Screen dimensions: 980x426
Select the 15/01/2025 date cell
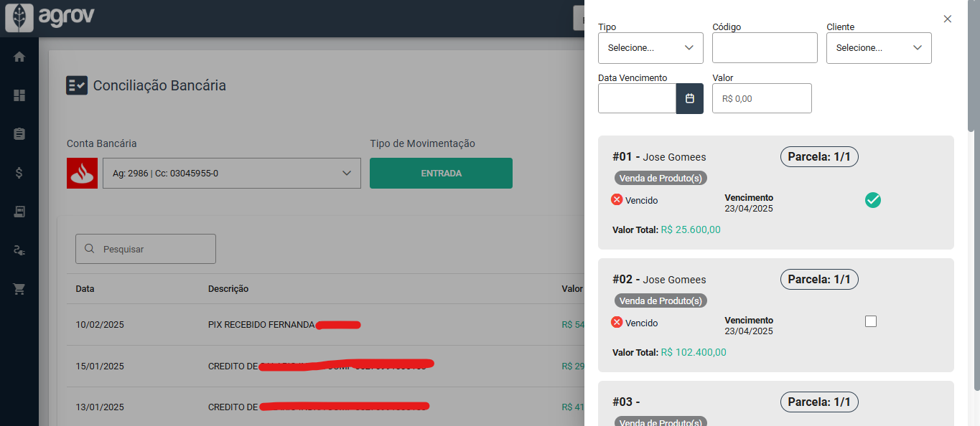pyautogui.click(x=100, y=366)
